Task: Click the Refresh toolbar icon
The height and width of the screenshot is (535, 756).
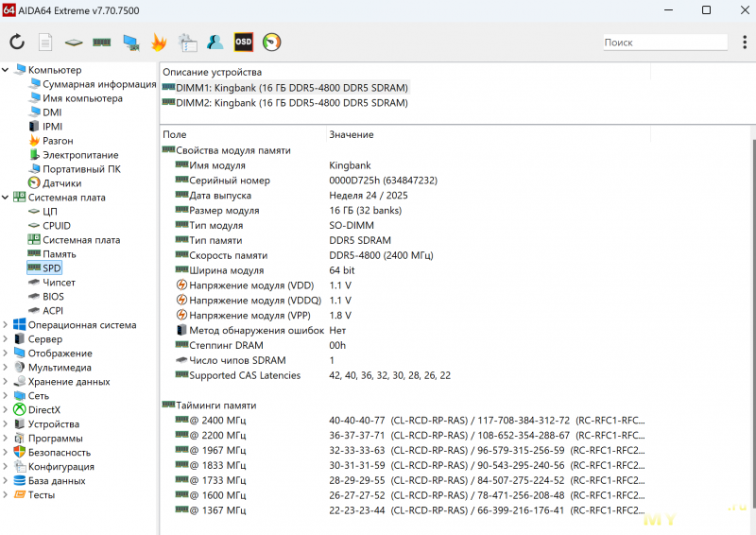Action: tap(17, 42)
